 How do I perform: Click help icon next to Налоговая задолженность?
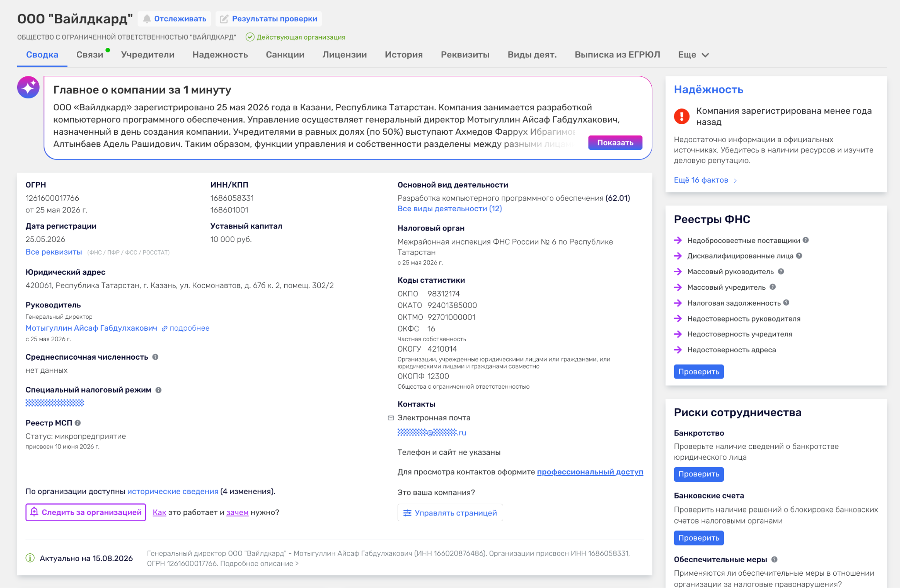[x=786, y=303]
